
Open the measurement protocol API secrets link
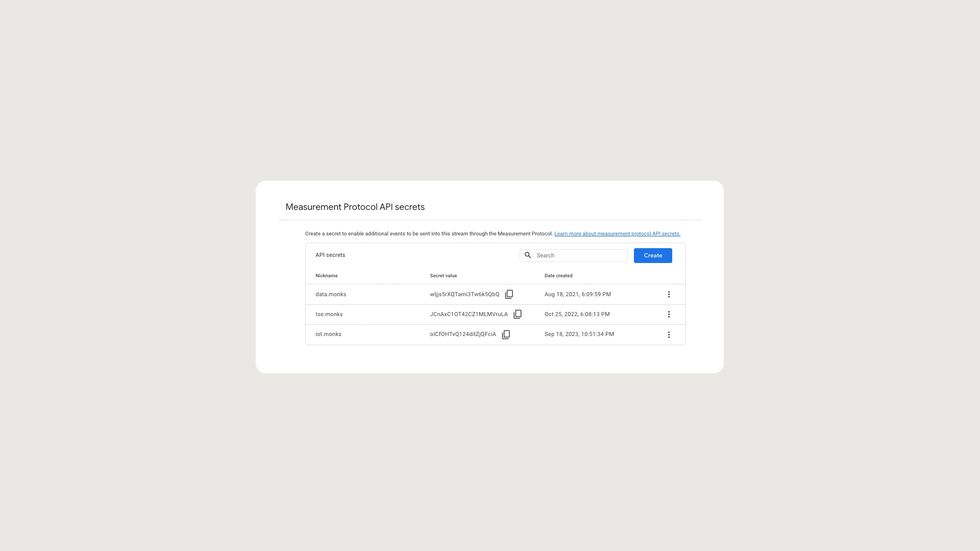coord(617,234)
